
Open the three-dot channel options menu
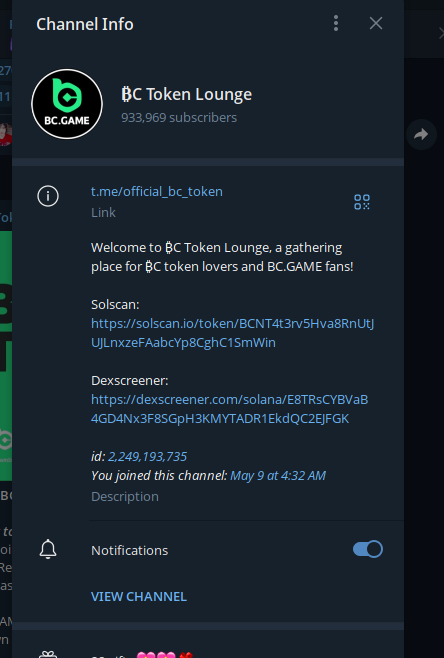click(336, 24)
